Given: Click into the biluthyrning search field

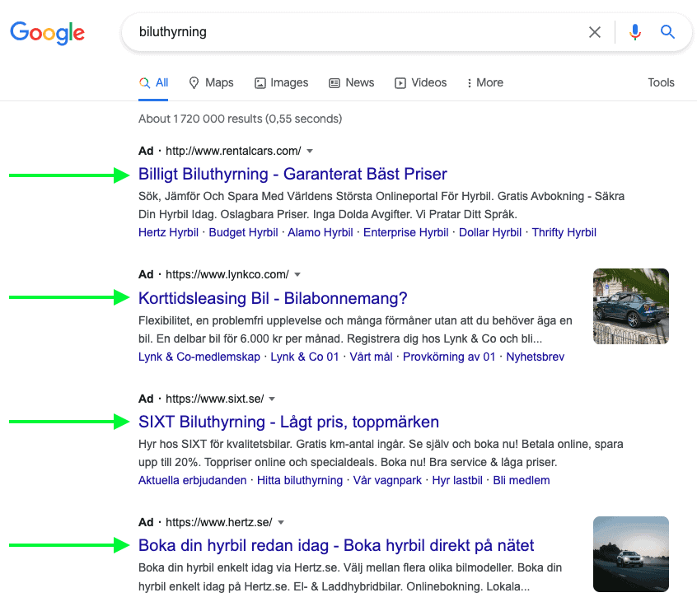Looking at the screenshot, I should point(356,32).
